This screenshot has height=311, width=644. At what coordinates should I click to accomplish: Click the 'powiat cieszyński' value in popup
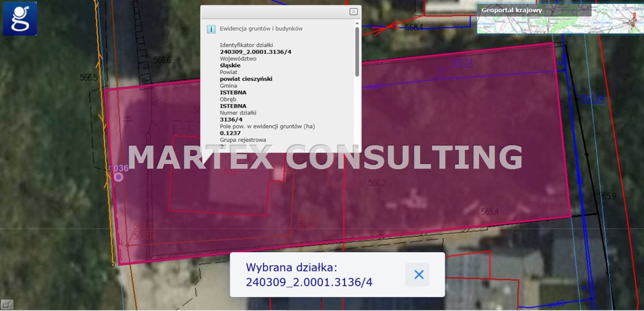246,79
